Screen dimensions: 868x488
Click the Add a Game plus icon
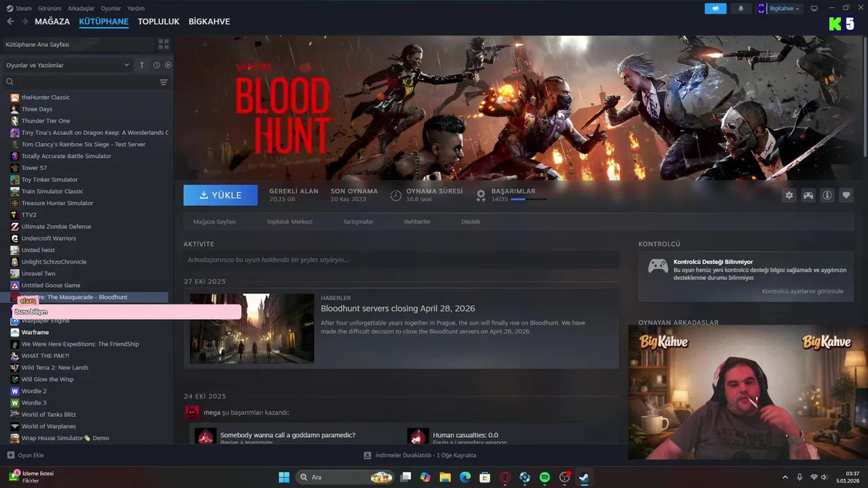tap(10, 455)
